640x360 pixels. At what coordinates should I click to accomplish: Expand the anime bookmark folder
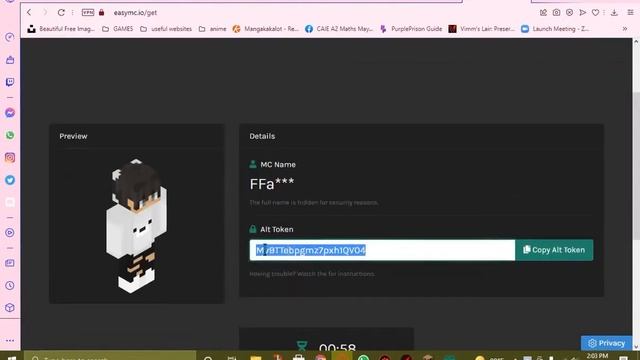[x=213, y=29]
